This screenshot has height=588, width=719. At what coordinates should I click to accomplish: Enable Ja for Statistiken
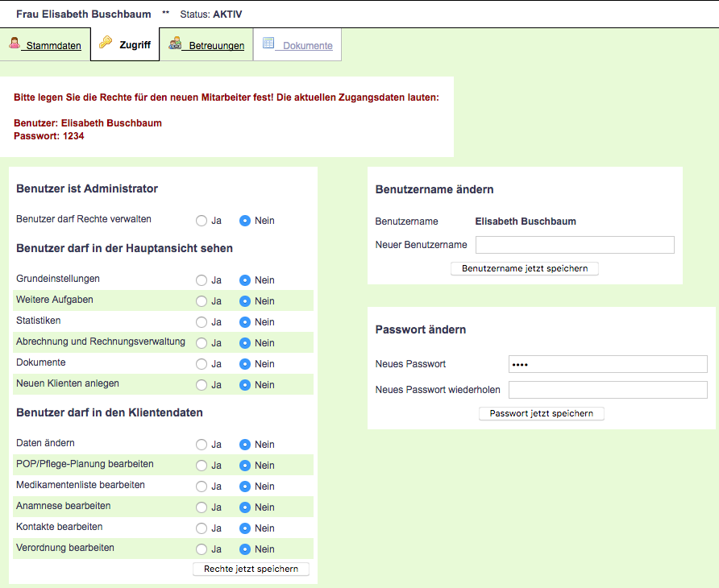click(x=202, y=322)
